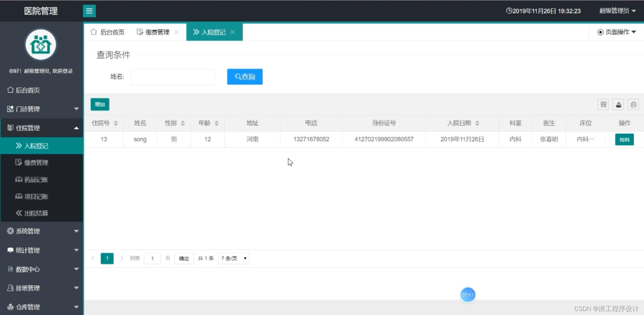Click the 地址 column header

coord(252,123)
